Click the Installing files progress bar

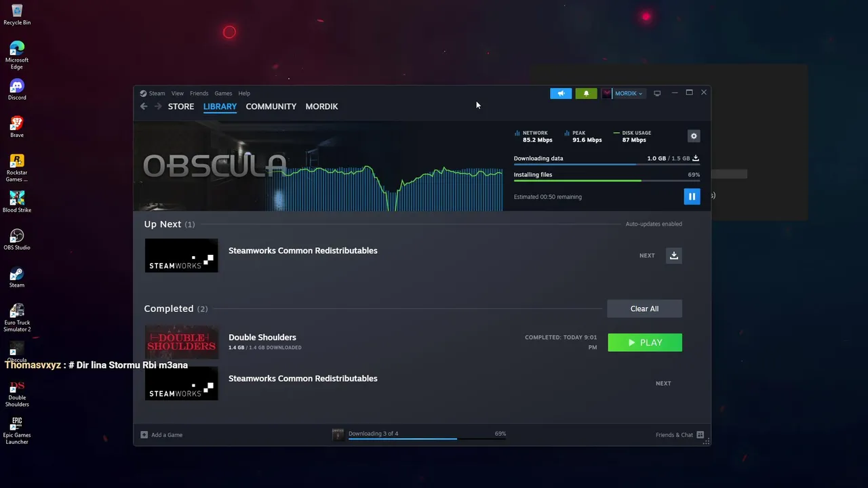click(606, 181)
